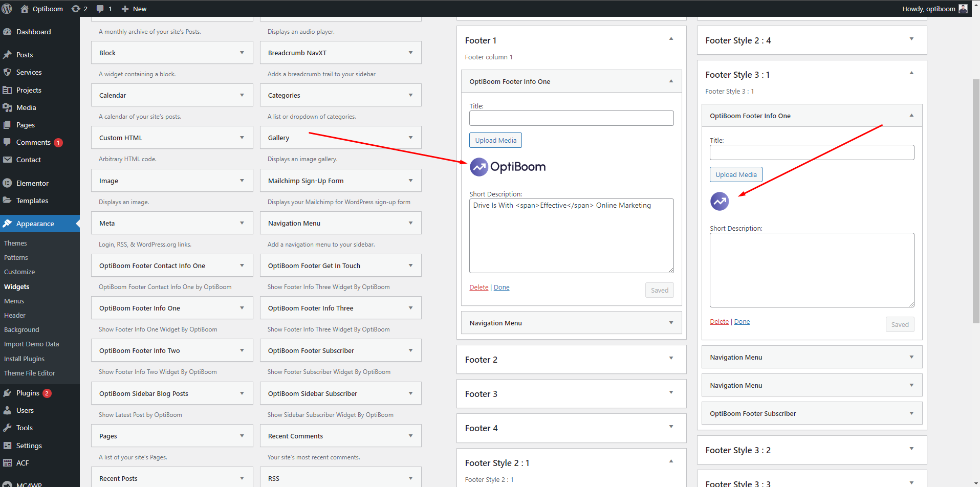Click the WordPress logo icon

(x=7, y=9)
